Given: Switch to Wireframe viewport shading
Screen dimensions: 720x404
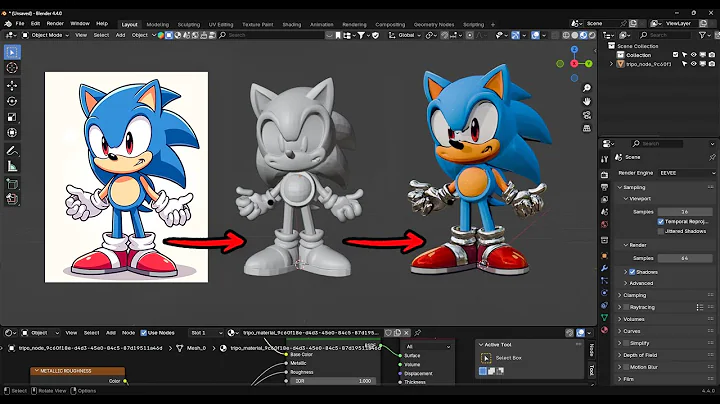Looking at the screenshot, I should click(566, 35).
